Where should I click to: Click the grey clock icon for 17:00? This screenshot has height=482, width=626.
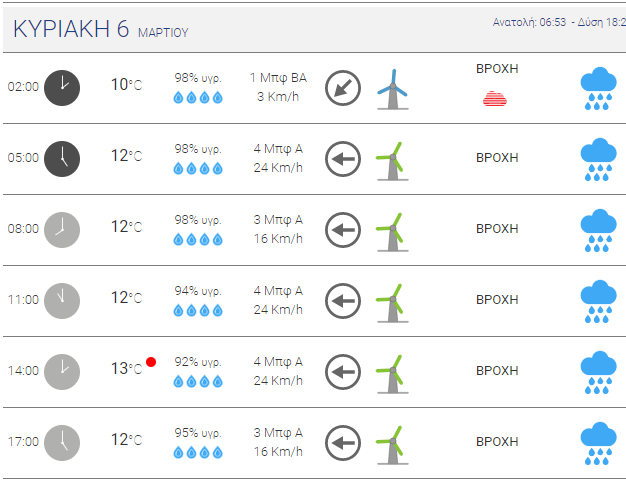click(62, 443)
